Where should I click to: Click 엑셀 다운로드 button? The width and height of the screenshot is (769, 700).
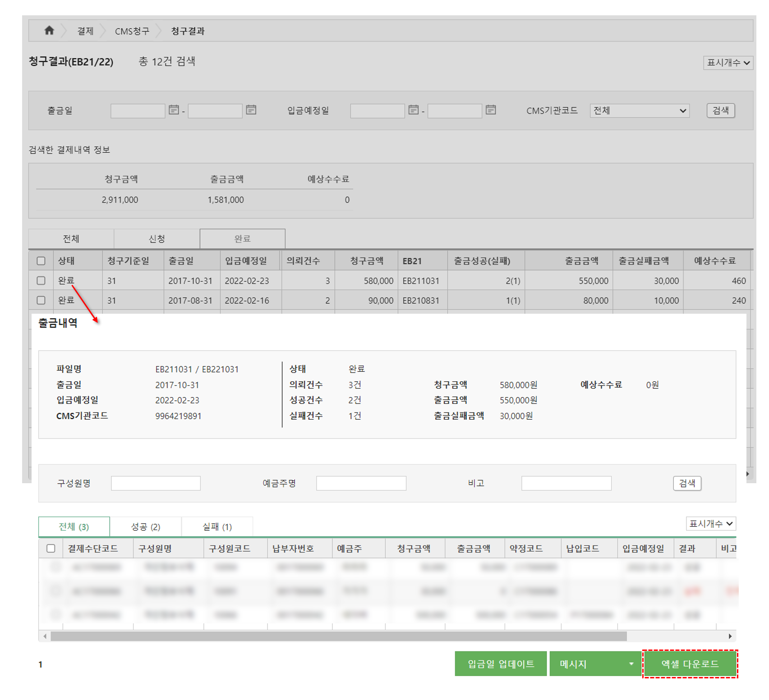(x=690, y=663)
